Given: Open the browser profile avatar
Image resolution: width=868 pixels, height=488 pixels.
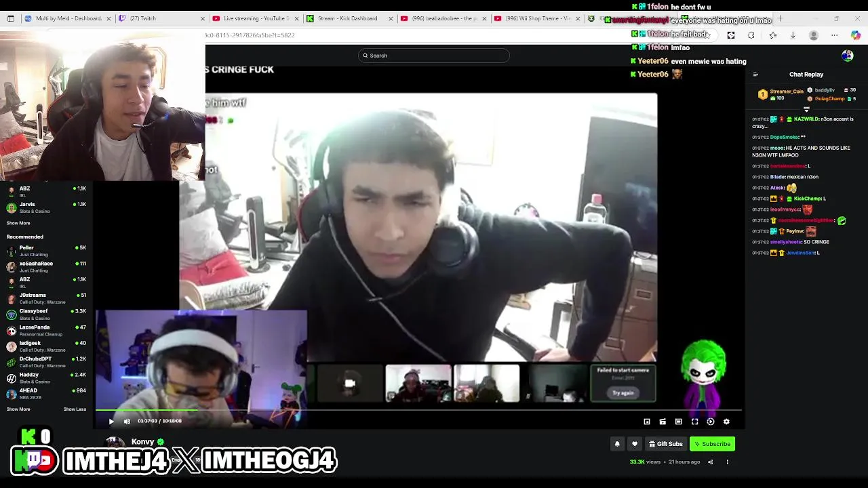Looking at the screenshot, I should 814,35.
